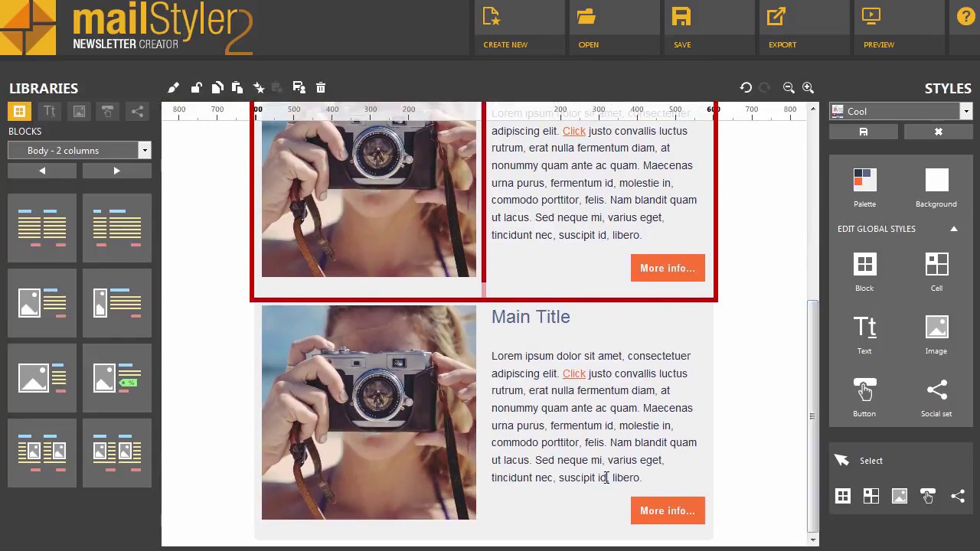Select the lower camera photo image
The height and width of the screenshot is (551, 980).
pos(369,412)
